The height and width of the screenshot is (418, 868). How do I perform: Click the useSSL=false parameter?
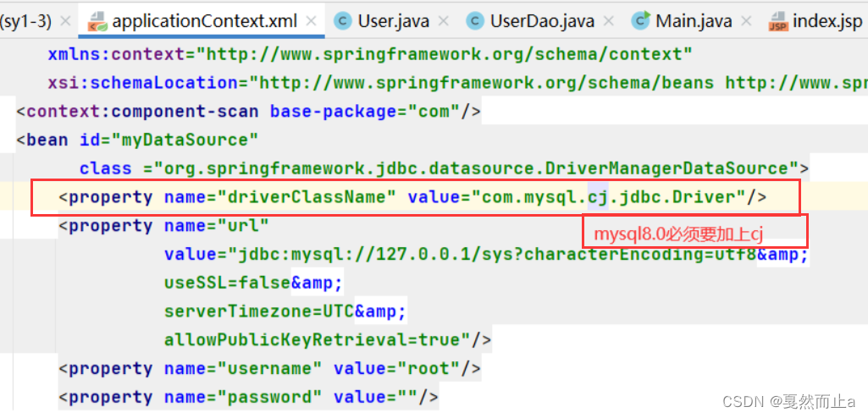228,283
